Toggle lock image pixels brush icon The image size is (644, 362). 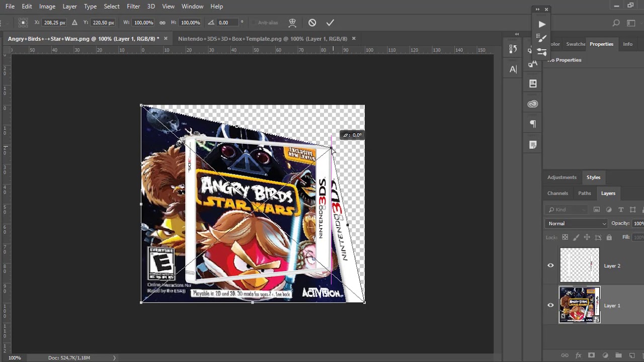click(x=576, y=237)
